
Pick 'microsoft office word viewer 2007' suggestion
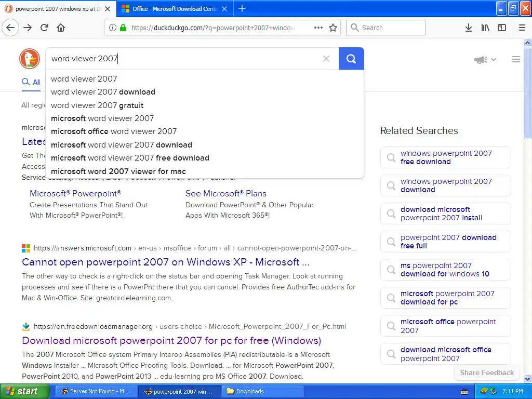(x=205, y=131)
